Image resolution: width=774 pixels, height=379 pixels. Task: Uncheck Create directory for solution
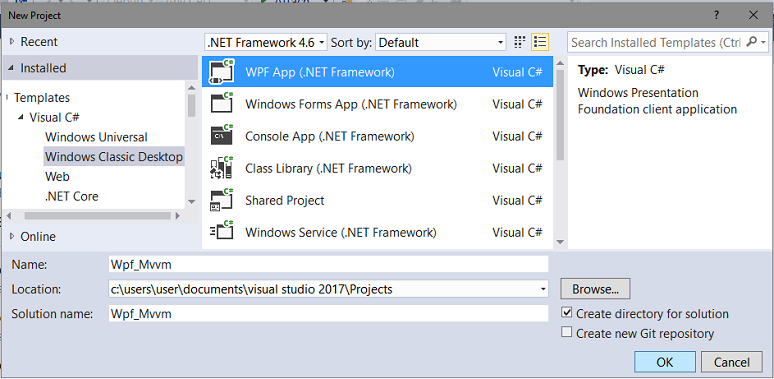pyautogui.click(x=567, y=313)
